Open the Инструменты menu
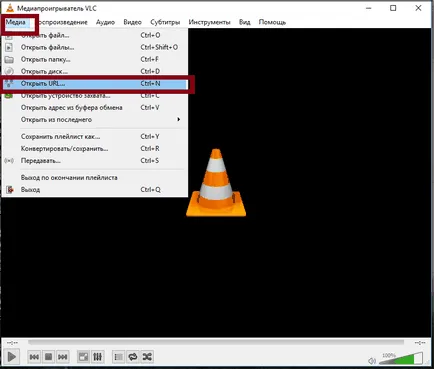 209,22
